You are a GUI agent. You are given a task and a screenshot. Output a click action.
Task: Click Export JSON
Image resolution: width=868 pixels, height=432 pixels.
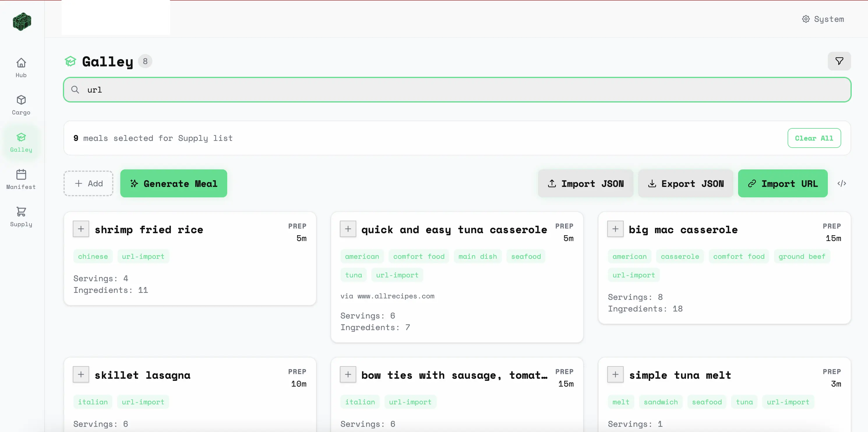[685, 183]
